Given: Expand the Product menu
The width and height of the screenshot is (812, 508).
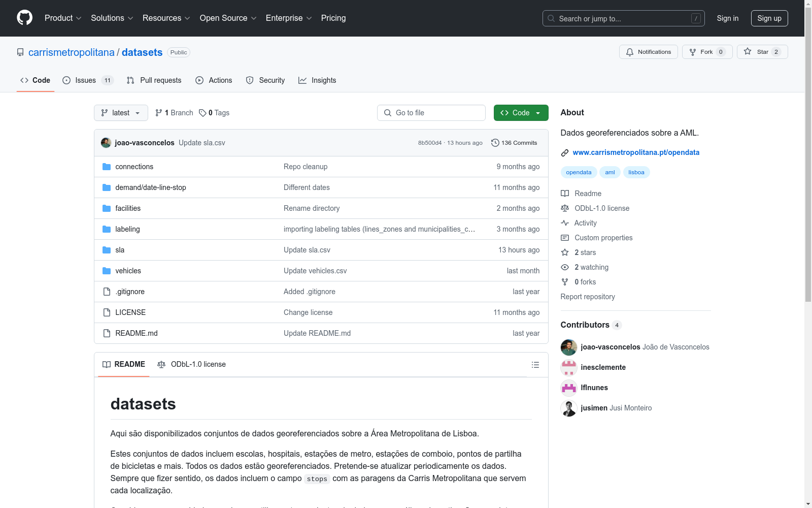Looking at the screenshot, I should pyautogui.click(x=63, y=18).
